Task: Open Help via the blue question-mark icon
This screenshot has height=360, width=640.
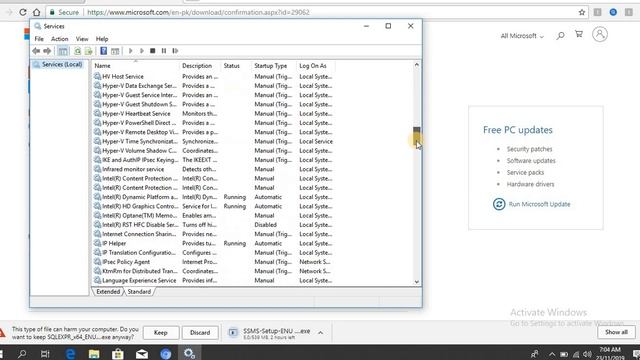Action: [104, 51]
